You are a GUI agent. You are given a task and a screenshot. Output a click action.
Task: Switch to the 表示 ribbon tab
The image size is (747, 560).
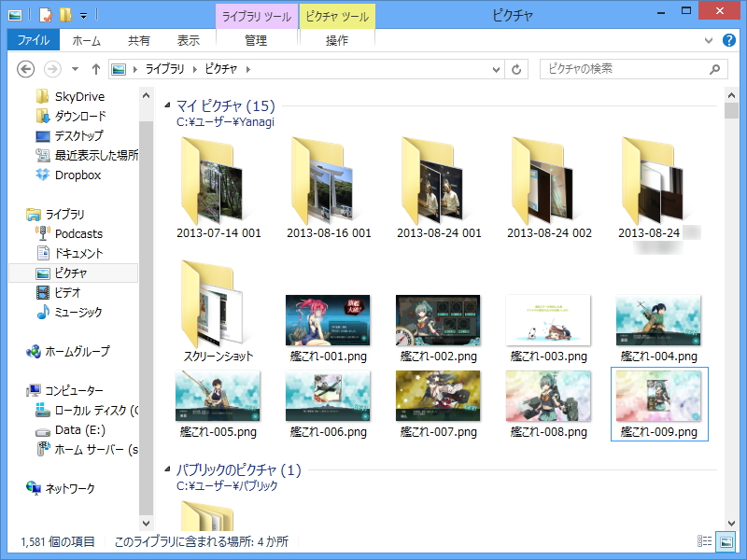click(189, 40)
